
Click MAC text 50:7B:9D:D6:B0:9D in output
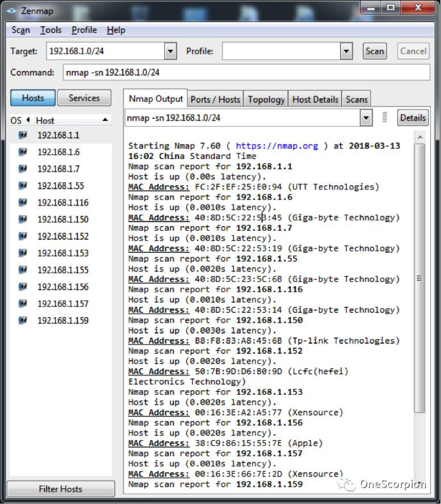point(239,372)
